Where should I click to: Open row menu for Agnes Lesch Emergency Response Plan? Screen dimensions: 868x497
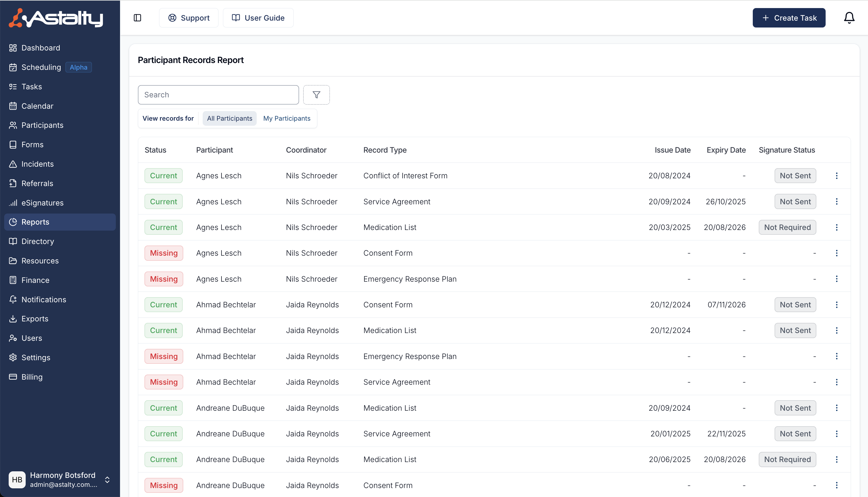[836, 279]
